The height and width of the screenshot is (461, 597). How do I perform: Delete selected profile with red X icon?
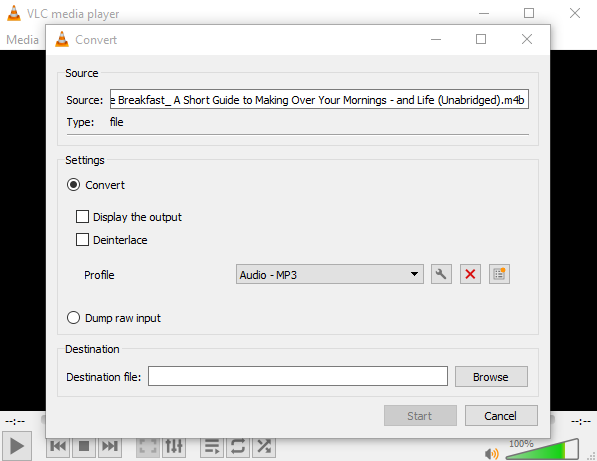pos(470,274)
